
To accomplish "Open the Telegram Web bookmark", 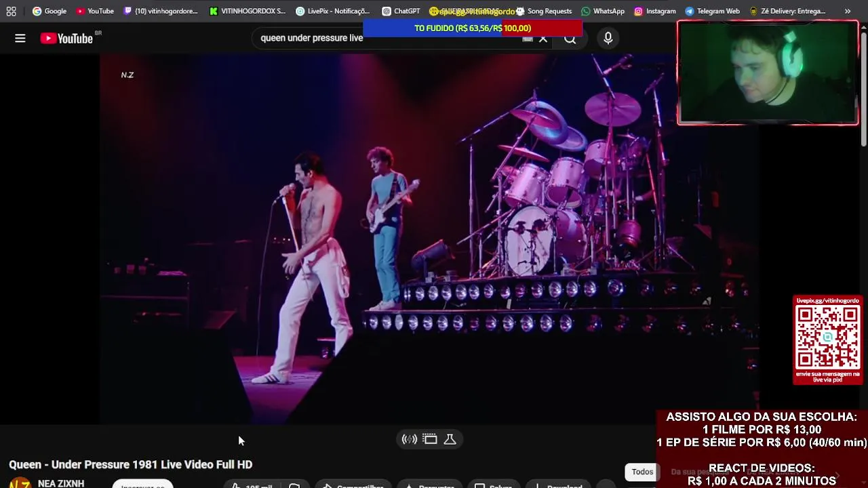I will pos(712,11).
